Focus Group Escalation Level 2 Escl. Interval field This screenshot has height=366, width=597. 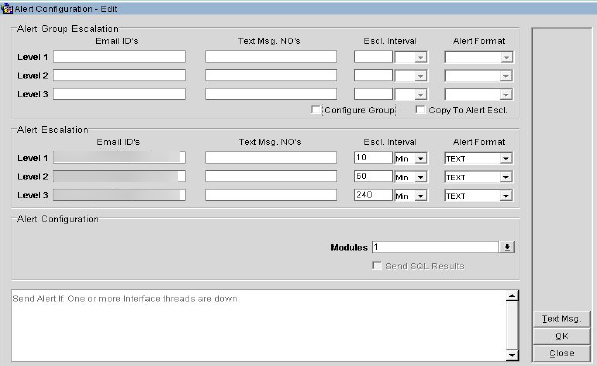[x=373, y=75]
